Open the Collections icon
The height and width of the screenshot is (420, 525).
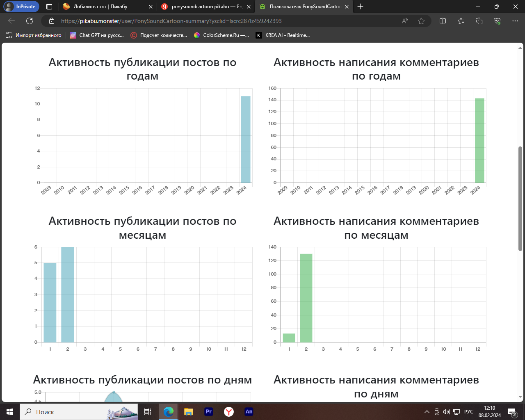click(x=479, y=21)
